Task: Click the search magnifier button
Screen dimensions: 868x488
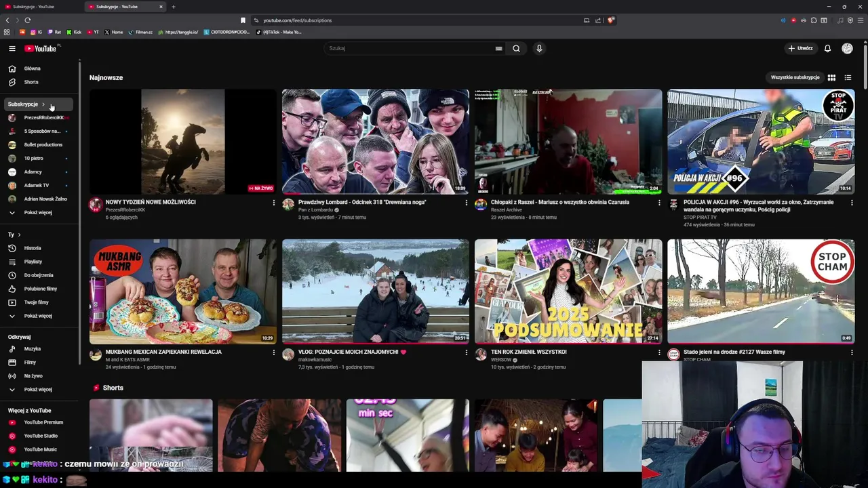Action: point(516,48)
